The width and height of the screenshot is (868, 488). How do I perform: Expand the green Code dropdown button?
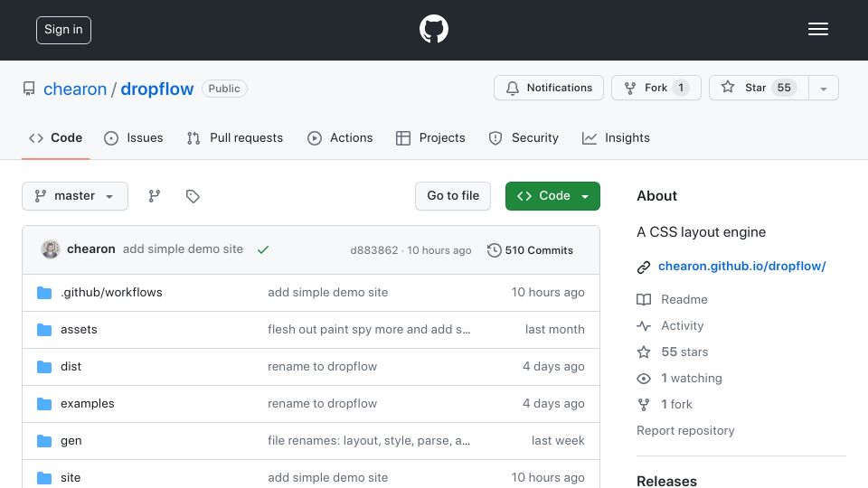552,196
